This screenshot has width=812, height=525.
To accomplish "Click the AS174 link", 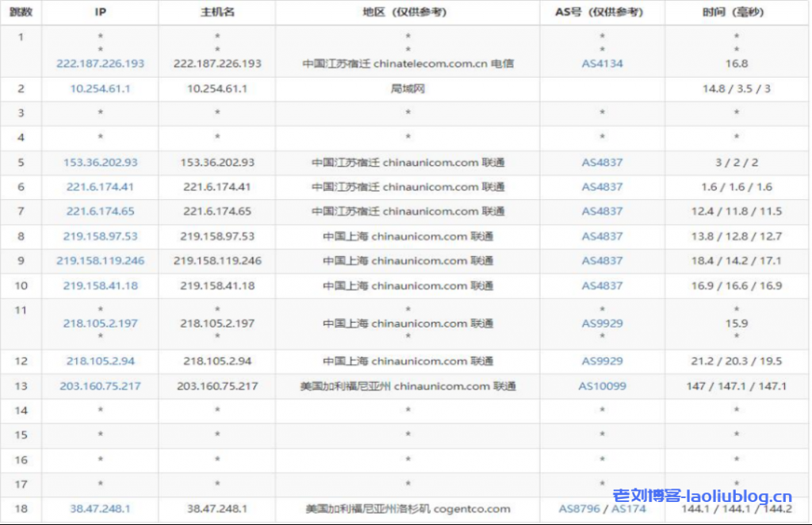I will click(628, 509).
